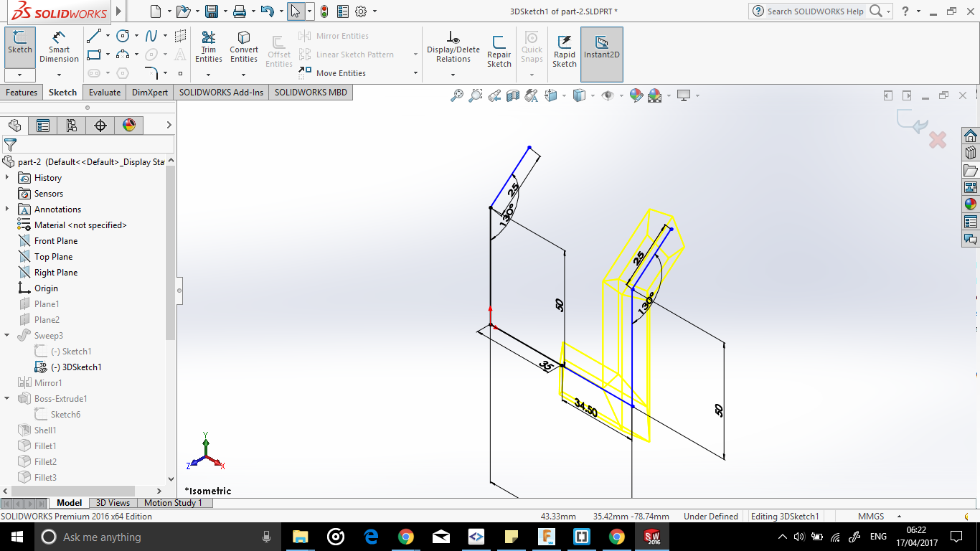Image resolution: width=980 pixels, height=551 pixels.
Task: Open the SOLIDWORKS Add-Ins tab
Action: coord(221,93)
